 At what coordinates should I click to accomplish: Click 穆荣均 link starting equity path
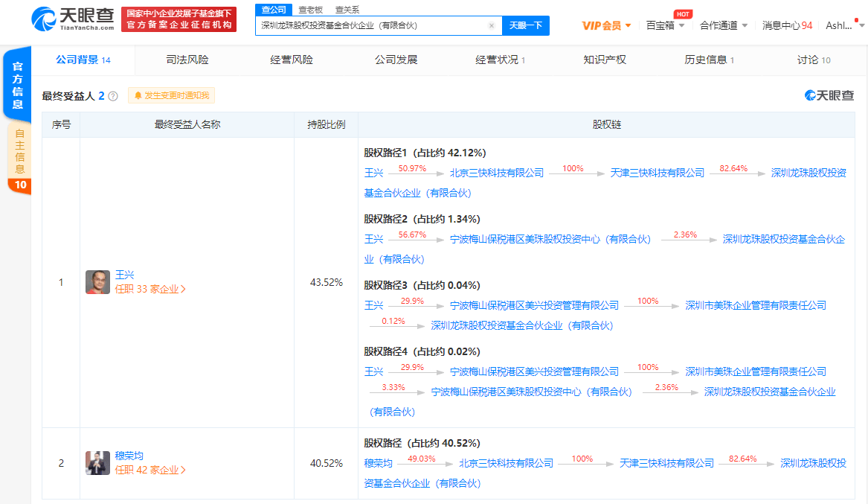coord(378,463)
